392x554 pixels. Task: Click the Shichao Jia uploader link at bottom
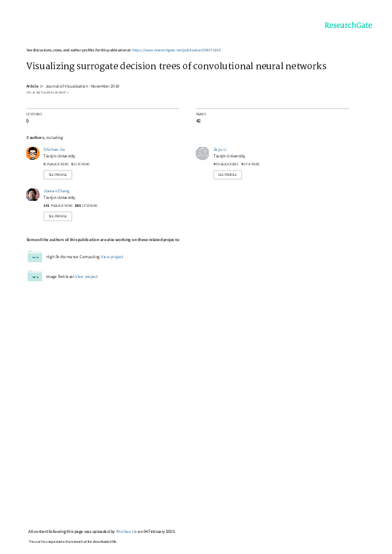click(x=126, y=532)
